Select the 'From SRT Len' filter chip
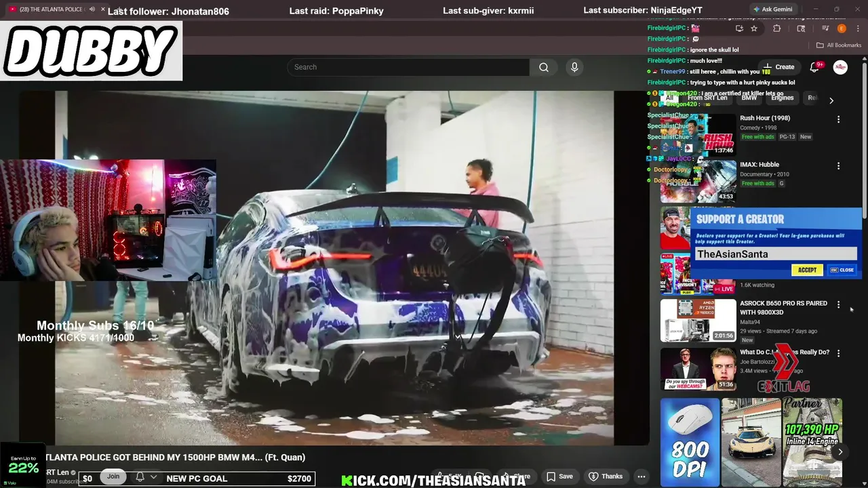Viewport: 868px width, 488px height. point(707,98)
